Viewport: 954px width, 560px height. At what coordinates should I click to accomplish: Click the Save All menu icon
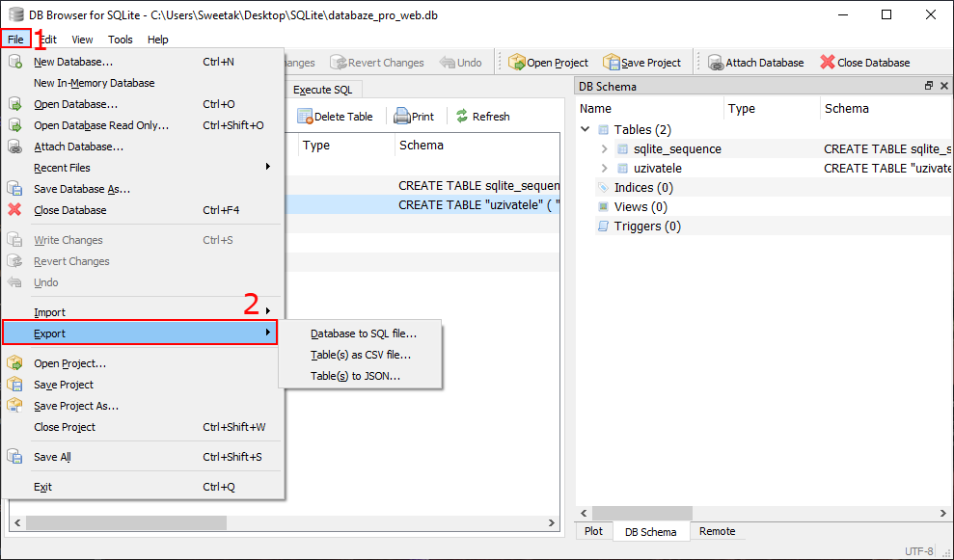coord(14,457)
